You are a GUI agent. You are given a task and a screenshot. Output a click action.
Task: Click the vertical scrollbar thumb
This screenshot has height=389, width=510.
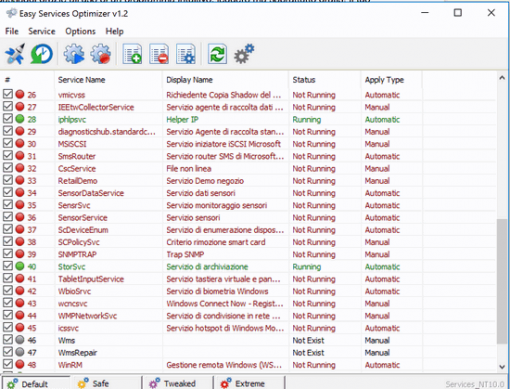click(502, 281)
